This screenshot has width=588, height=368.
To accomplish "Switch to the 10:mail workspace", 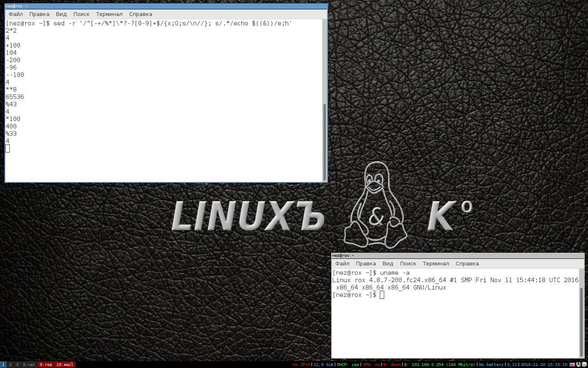I will pos(65,365).
